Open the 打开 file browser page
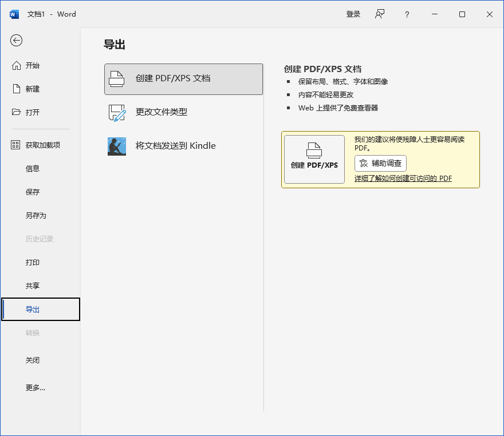The height and width of the screenshot is (436, 504). pos(33,112)
